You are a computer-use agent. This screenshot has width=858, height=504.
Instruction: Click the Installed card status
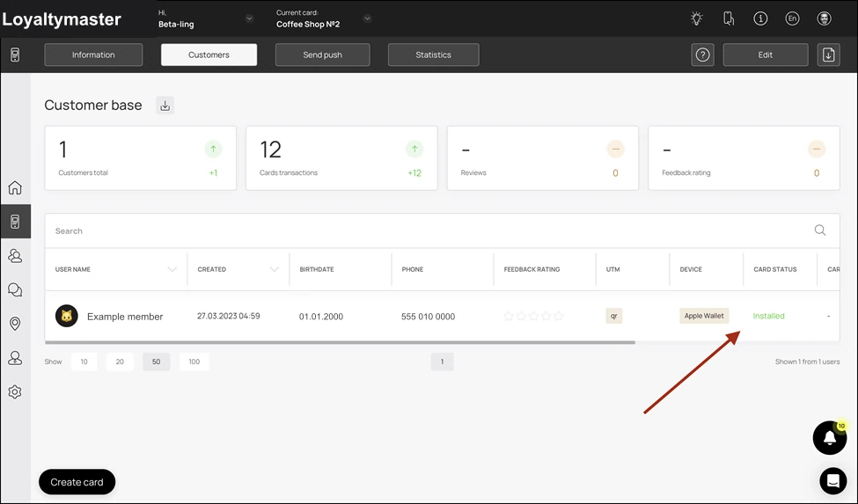tap(769, 316)
